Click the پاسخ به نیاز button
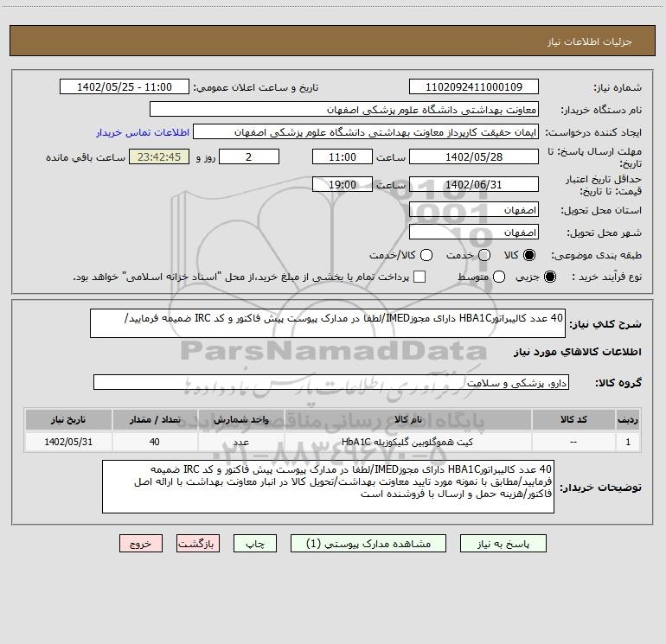666x644 pixels. pyautogui.click(x=503, y=544)
